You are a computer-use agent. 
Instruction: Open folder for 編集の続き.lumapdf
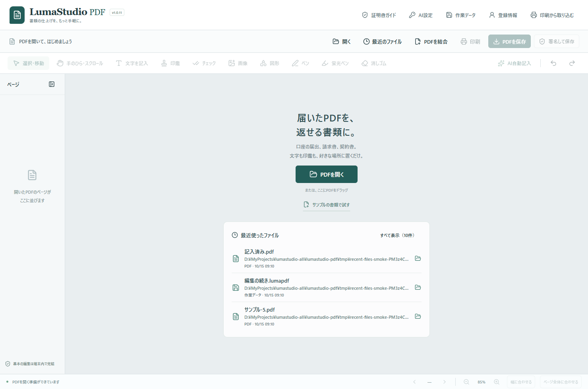(x=418, y=287)
